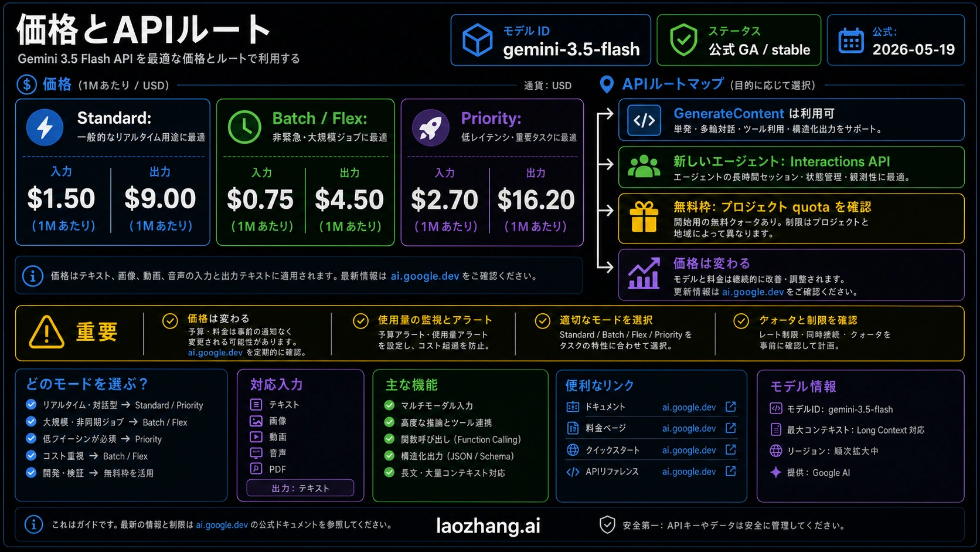Click the document icon beside 最大コンテキスト
The image size is (980, 552).
(x=776, y=429)
